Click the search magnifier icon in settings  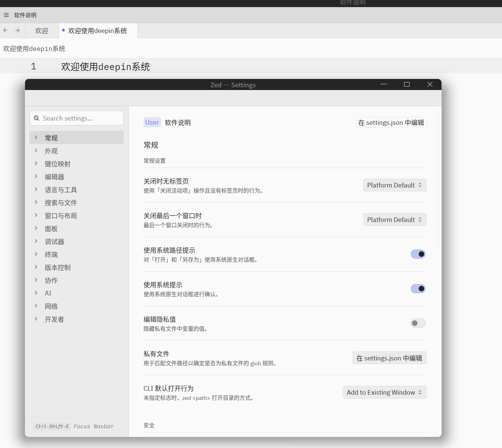[x=36, y=118]
